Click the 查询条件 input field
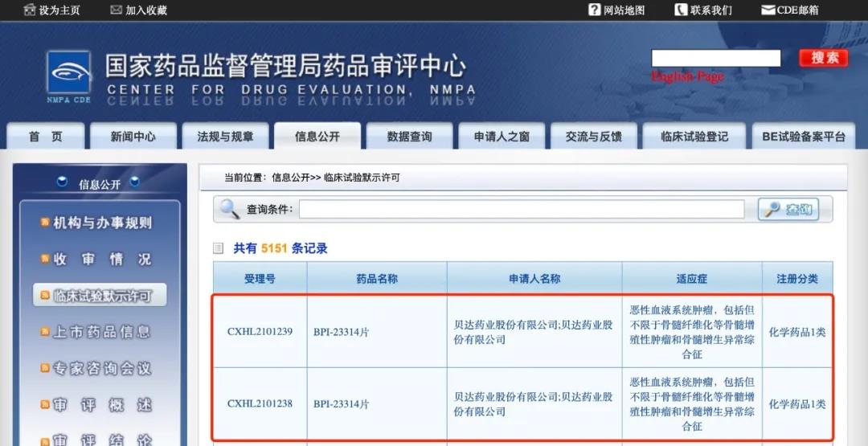 pos(521,209)
